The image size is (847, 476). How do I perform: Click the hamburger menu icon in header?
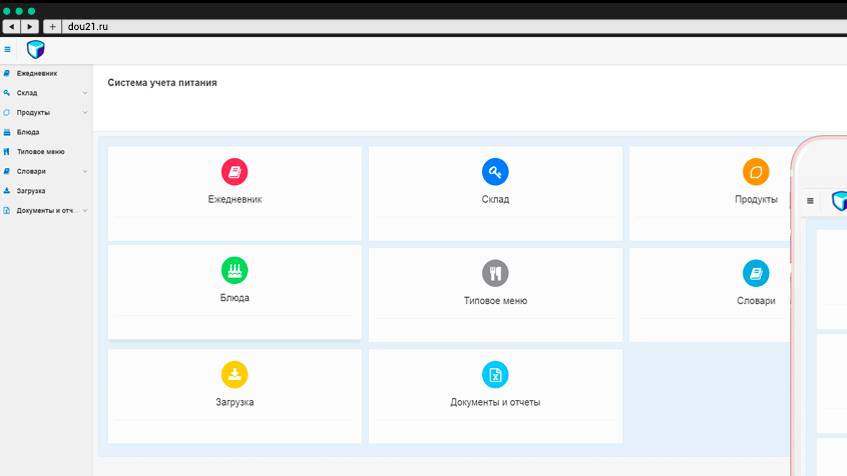[8, 49]
